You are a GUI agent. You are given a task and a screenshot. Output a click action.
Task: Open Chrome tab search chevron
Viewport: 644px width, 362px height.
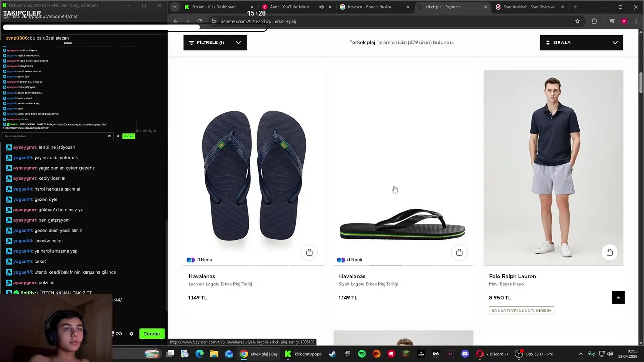coord(174,7)
